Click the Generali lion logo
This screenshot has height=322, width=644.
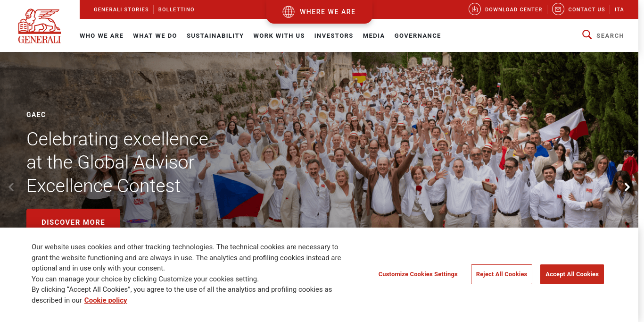40,26
